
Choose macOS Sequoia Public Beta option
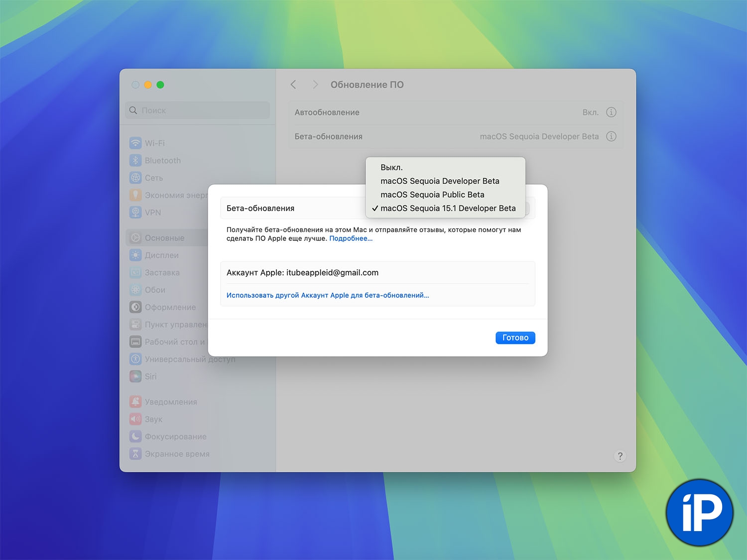pyautogui.click(x=432, y=195)
